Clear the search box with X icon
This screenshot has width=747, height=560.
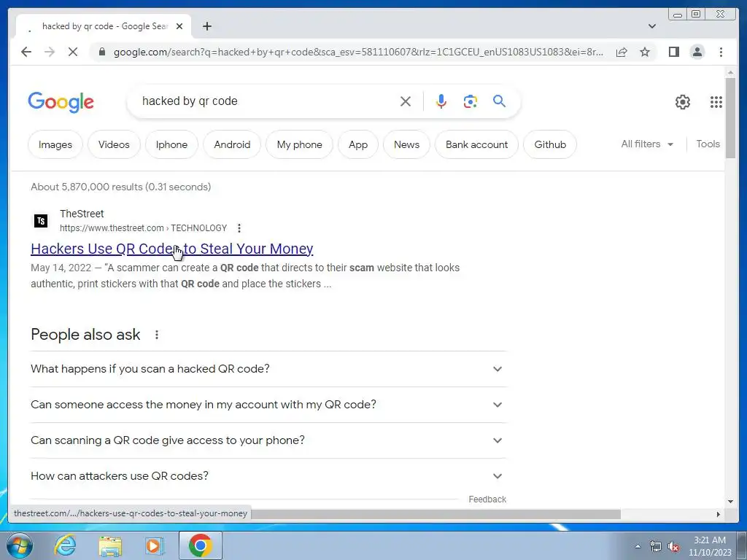pos(406,101)
